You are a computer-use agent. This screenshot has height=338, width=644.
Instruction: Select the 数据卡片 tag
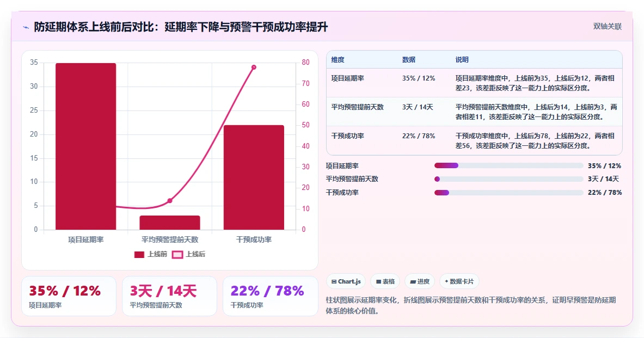459,281
